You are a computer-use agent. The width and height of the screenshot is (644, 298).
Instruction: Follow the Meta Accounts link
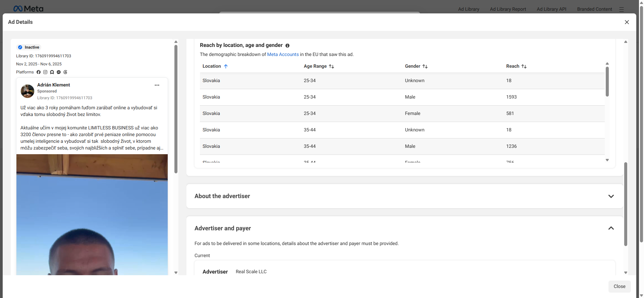click(x=283, y=54)
